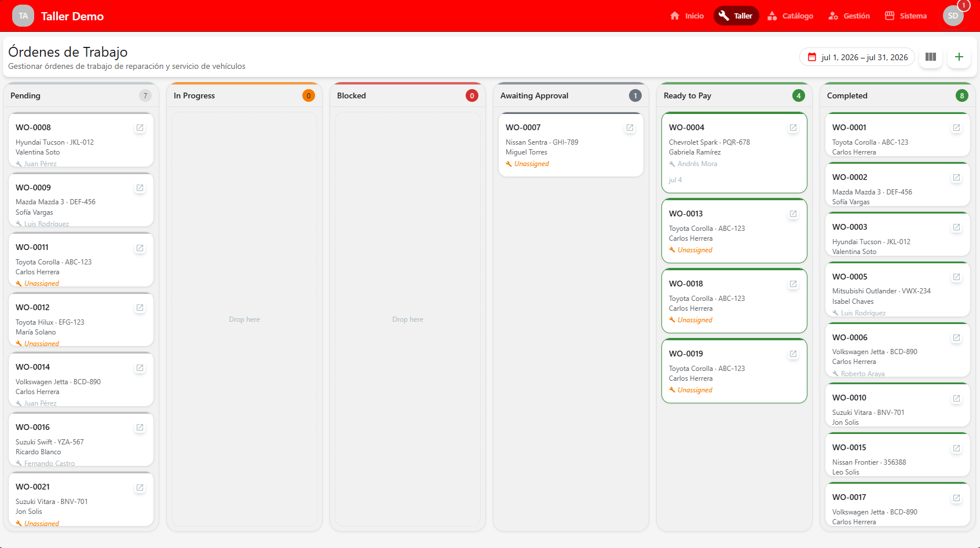Screen dimensions: 980x548
Task: Select the WO-0007 Nissan Sentra card
Action: click(x=571, y=145)
